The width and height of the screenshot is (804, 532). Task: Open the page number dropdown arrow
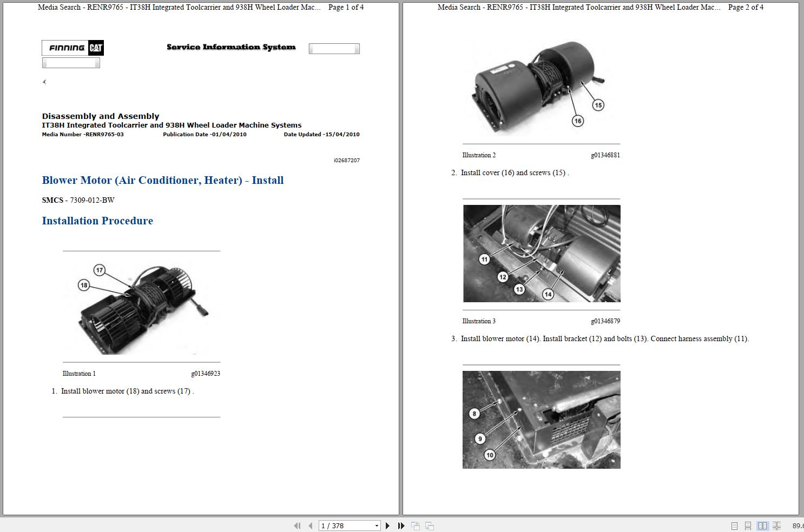click(x=377, y=525)
